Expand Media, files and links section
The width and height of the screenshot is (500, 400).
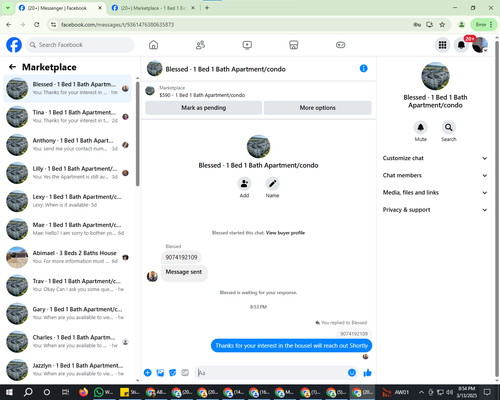click(x=435, y=192)
